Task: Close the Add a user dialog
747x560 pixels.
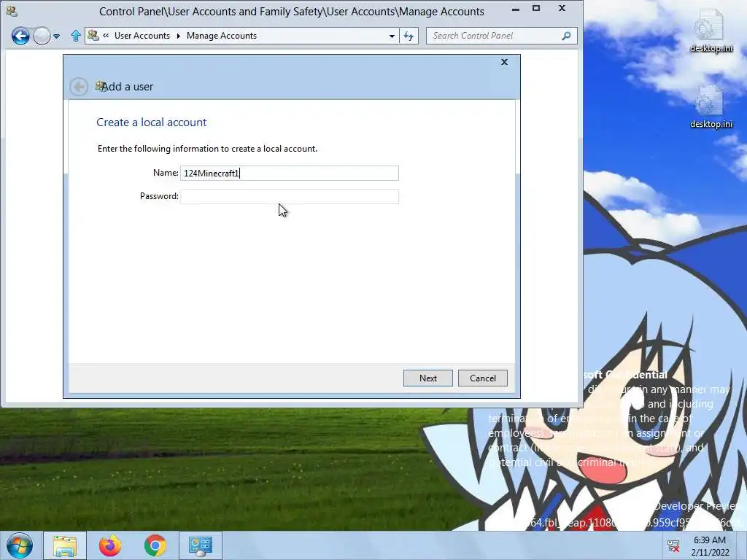Action: point(505,62)
